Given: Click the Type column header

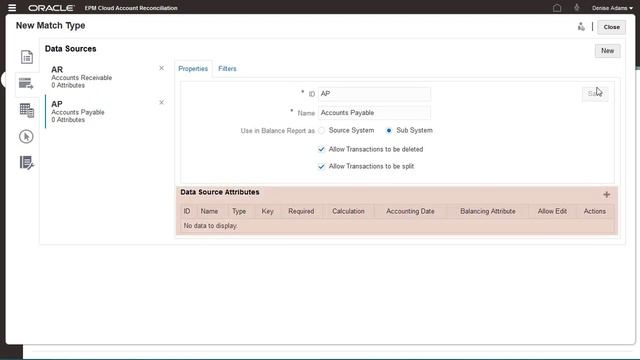Looking at the screenshot, I should tap(239, 211).
